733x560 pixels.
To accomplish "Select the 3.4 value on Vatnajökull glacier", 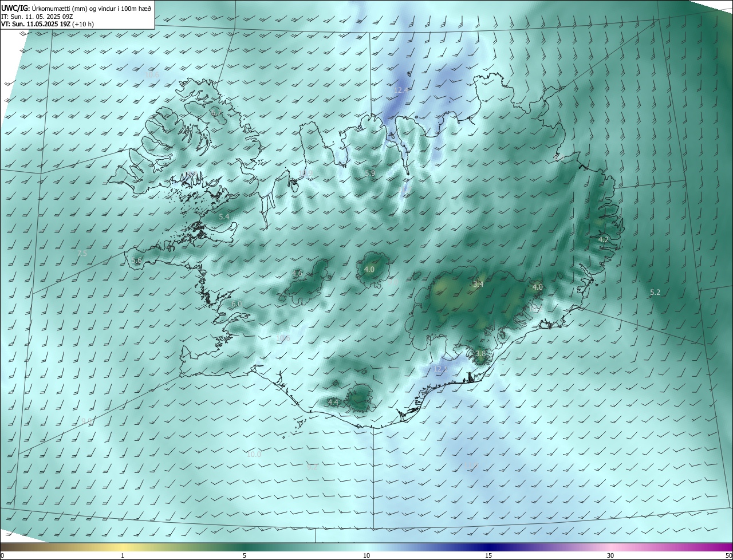I will click(x=478, y=284).
